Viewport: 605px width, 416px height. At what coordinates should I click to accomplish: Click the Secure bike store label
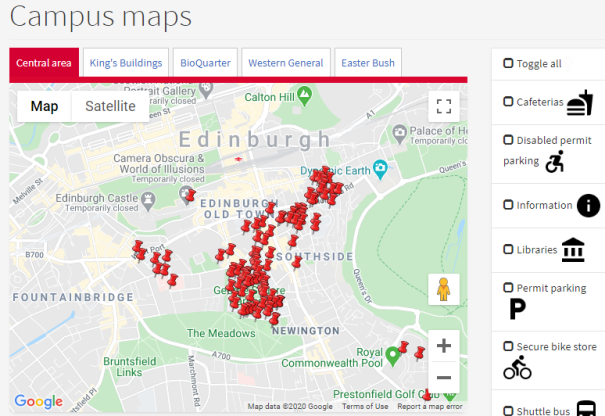(x=556, y=347)
